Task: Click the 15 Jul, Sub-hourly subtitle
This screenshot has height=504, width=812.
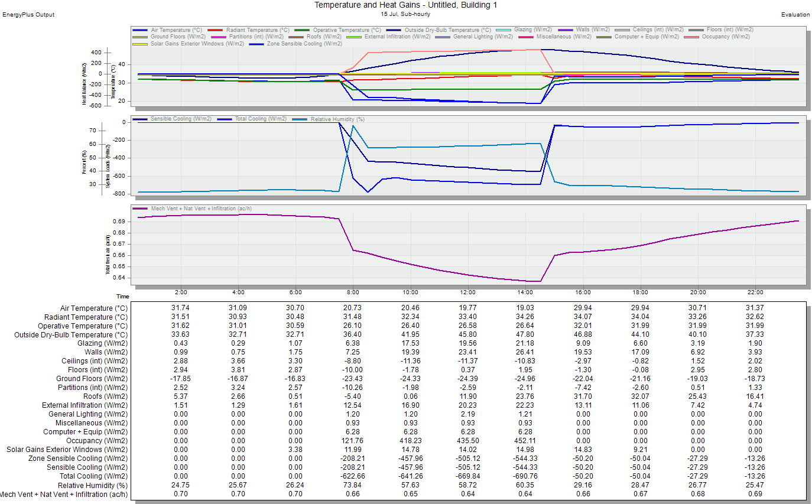Action: [x=405, y=13]
